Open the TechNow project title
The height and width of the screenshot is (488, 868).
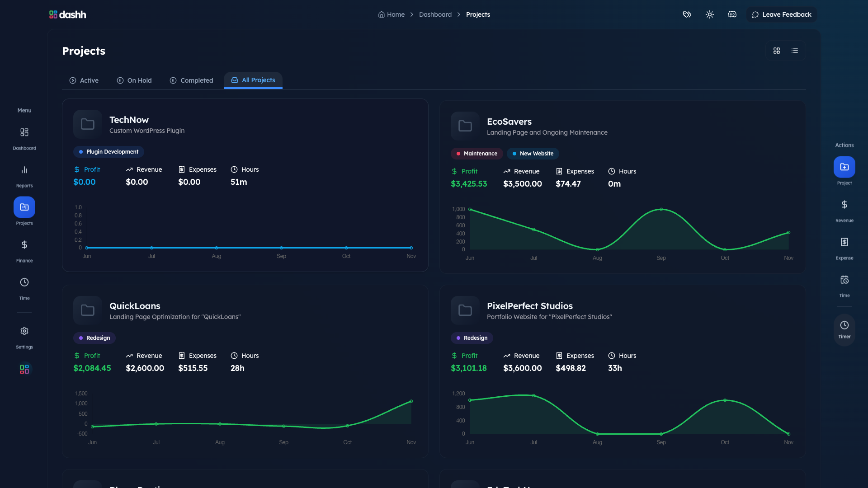[129, 120]
